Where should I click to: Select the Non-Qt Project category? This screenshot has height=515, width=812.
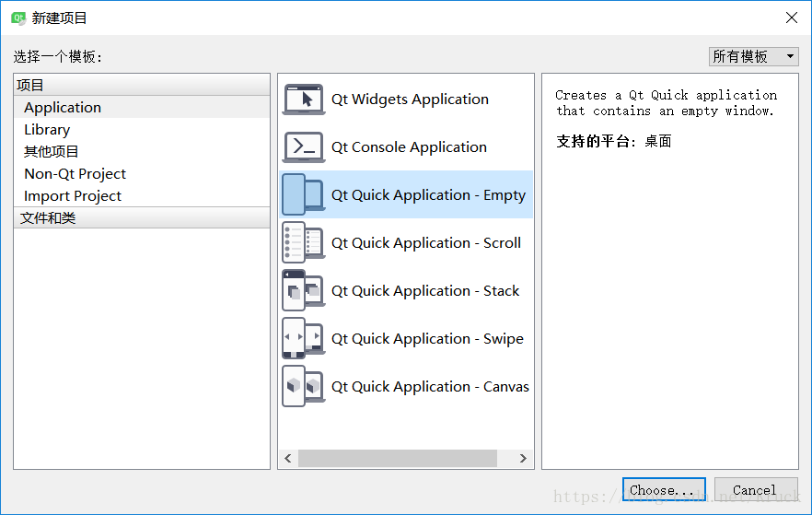point(142,173)
